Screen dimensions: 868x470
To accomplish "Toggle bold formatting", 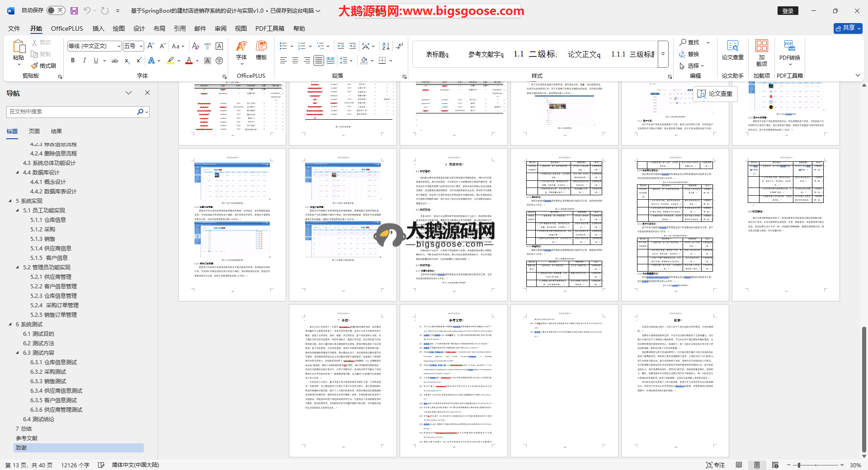I will [x=73, y=61].
